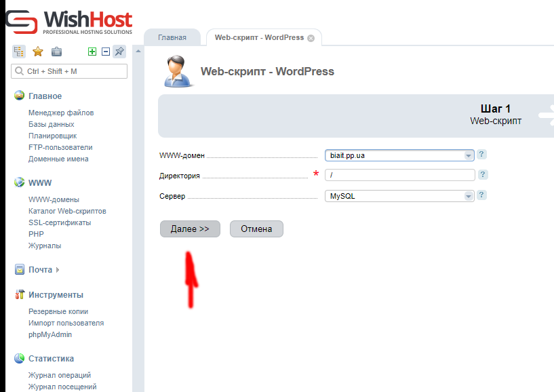Open Доменные имена
554x392 pixels.
(x=58, y=159)
